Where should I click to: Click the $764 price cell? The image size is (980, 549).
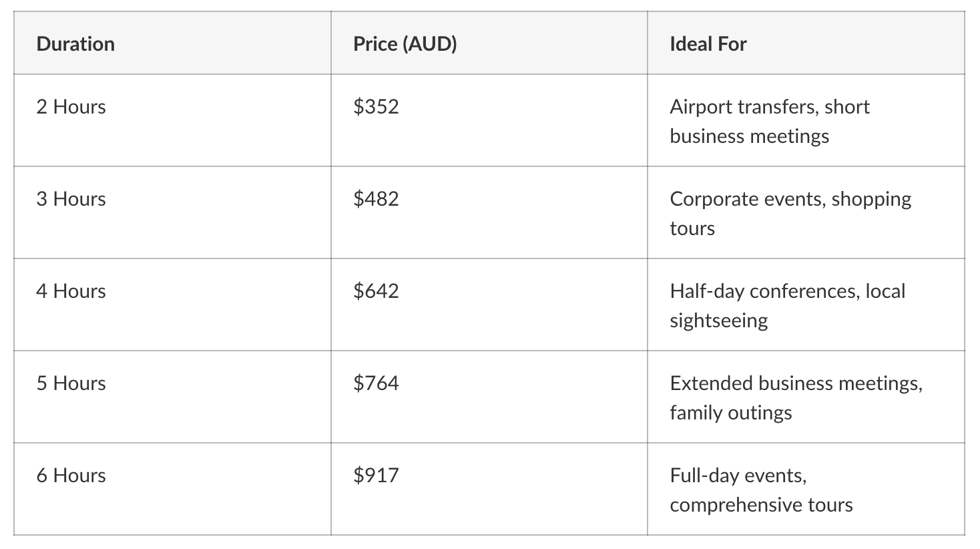coord(489,397)
